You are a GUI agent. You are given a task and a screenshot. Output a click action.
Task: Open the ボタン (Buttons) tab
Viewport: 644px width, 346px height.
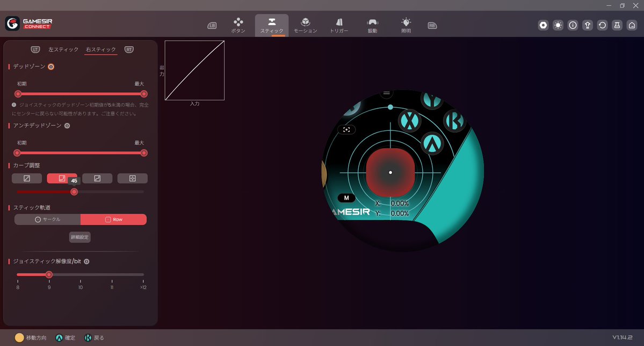click(238, 25)
